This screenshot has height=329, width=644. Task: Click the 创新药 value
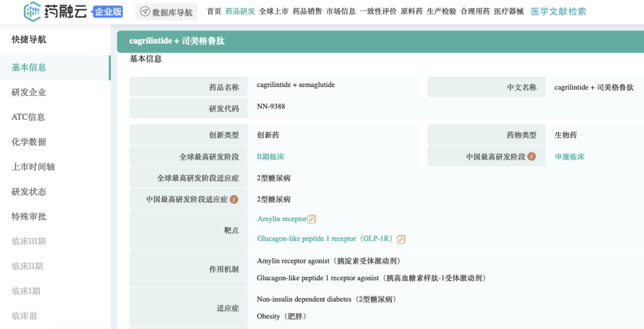(x=268, y=135)
